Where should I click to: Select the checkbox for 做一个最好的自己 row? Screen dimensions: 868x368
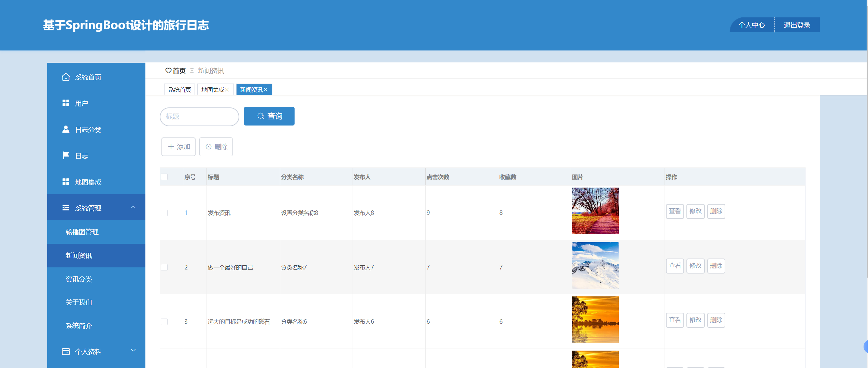point(165,267)
